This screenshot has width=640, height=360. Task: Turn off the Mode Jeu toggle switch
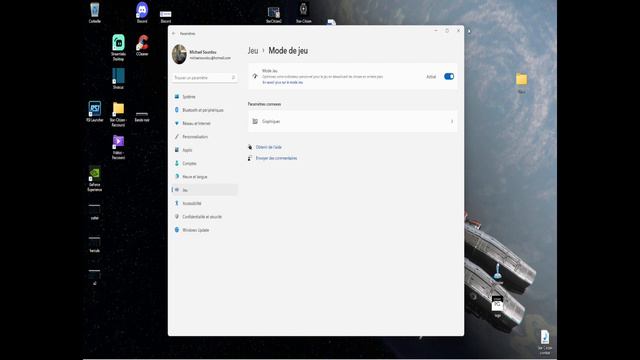[x=449, y=76]
